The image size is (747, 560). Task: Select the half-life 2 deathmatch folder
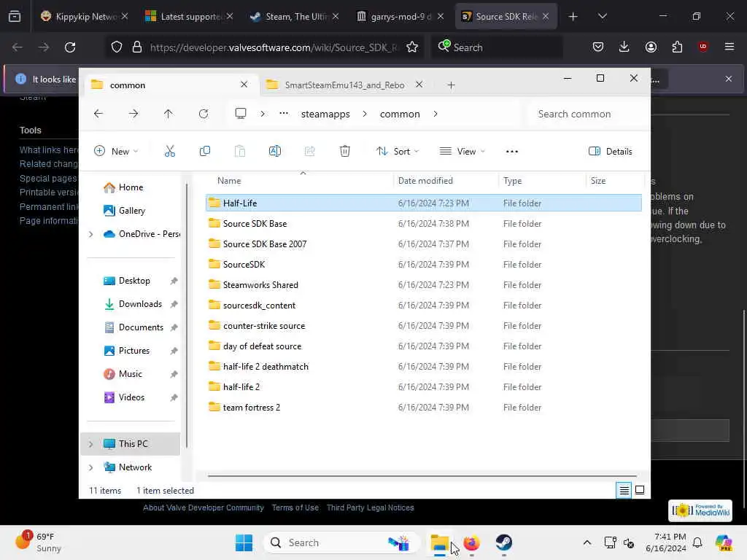[424, 367]
